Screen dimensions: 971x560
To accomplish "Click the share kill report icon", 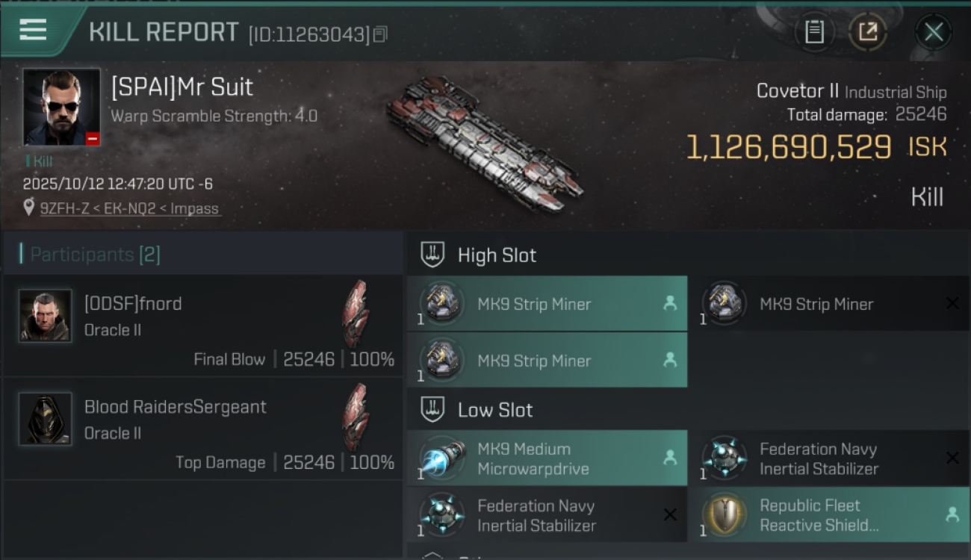I will [867, 32].
